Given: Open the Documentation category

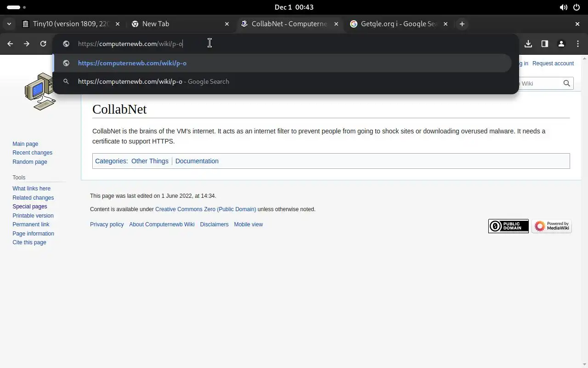Looking at the screenshot, I should click(197, 161).
